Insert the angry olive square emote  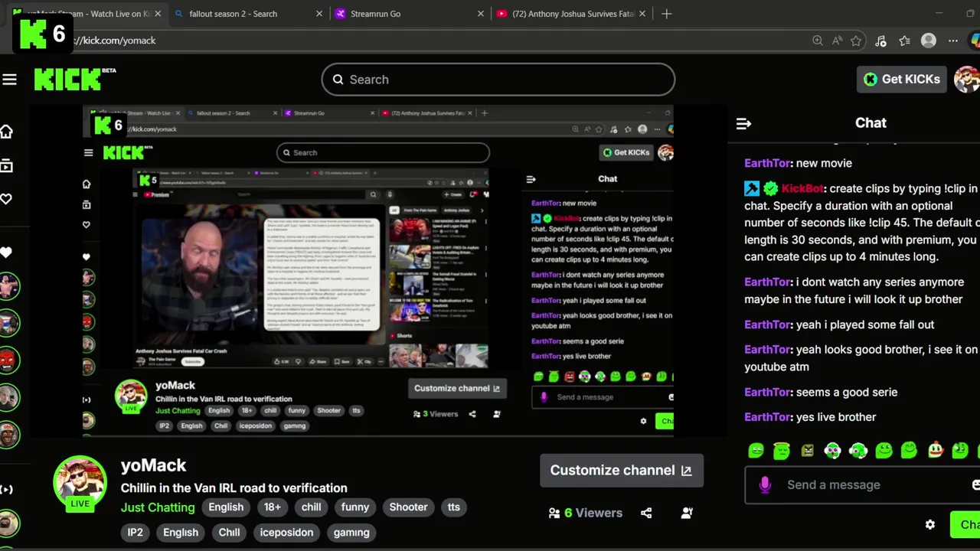[807, 451]
